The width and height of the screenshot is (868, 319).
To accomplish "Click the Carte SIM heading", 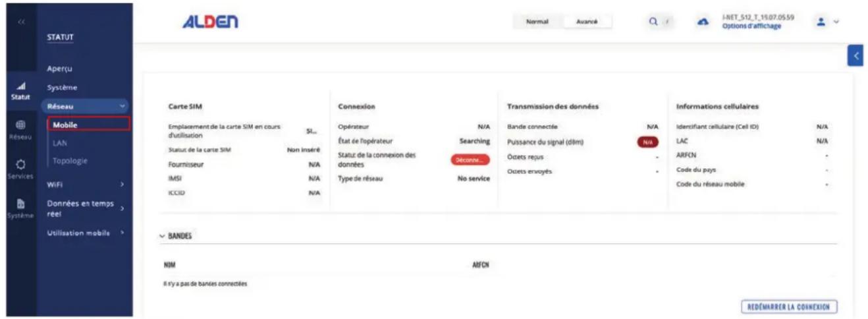I will pos(185,107).
